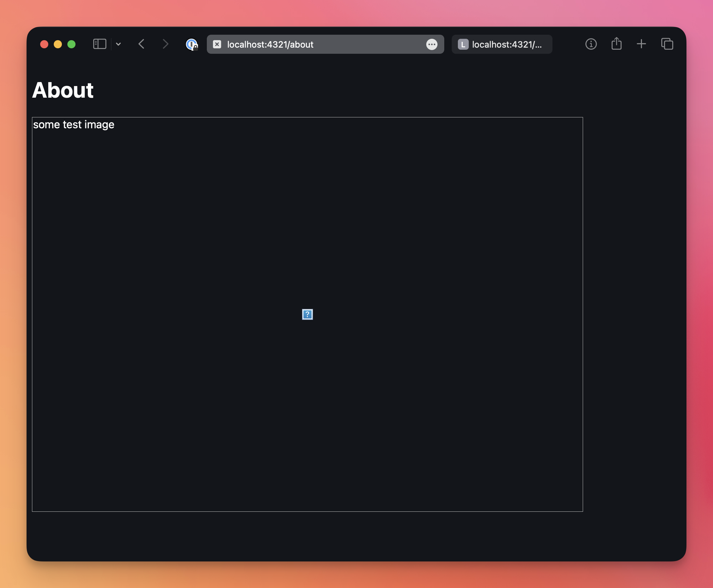The image size is (713, 588).
Task: Expand the tab group dropdown chevron
Action: point(118,44)
